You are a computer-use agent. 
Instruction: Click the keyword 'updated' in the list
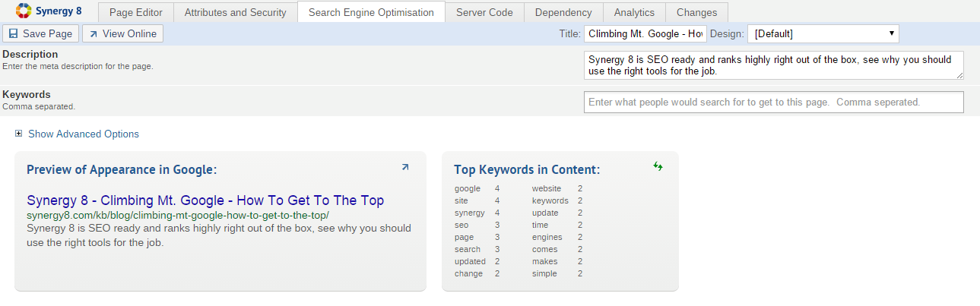tap(470, 261)
